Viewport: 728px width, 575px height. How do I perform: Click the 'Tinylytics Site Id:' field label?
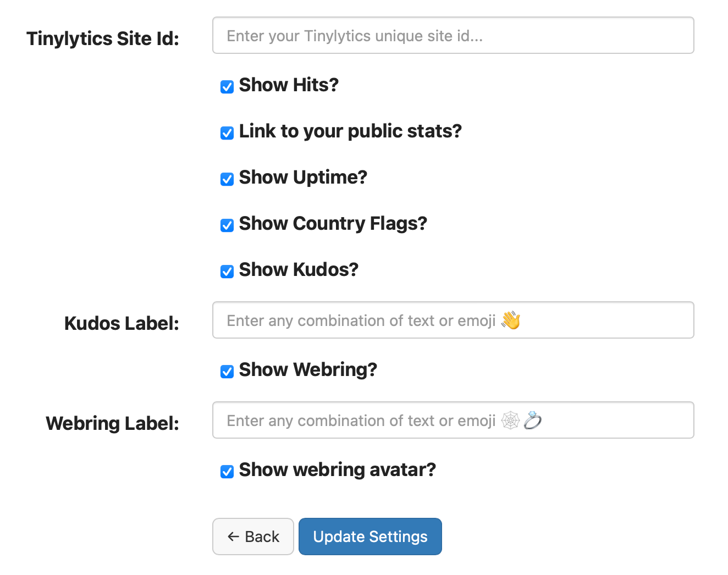coord(103,39)
